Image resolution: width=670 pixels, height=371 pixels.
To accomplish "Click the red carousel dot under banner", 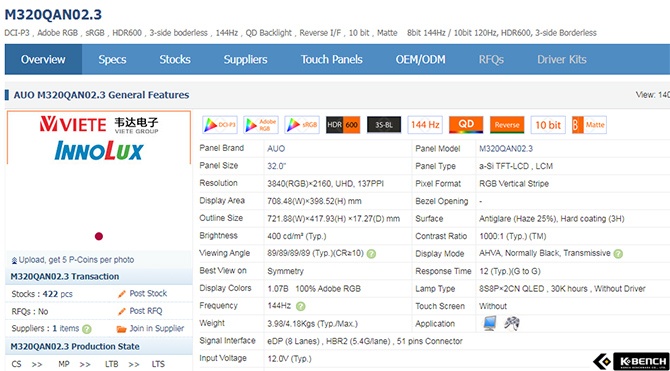I will pyautogui.click(x=99, y=236).
